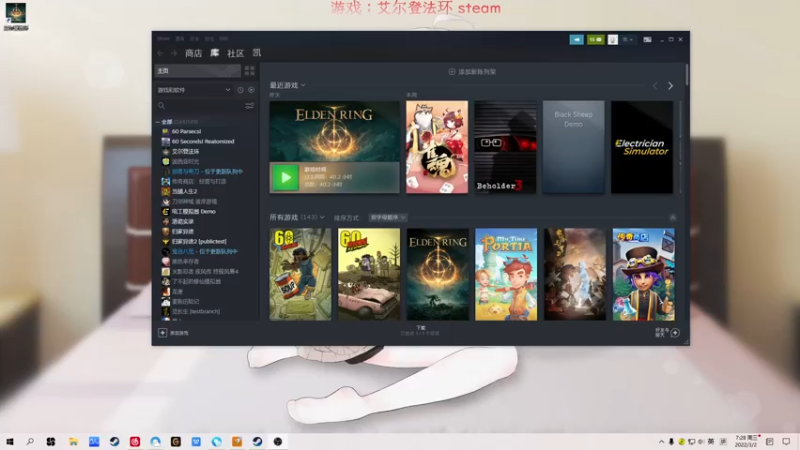
Task: Open taskbar search magnifier
Action: coord(30,441)
